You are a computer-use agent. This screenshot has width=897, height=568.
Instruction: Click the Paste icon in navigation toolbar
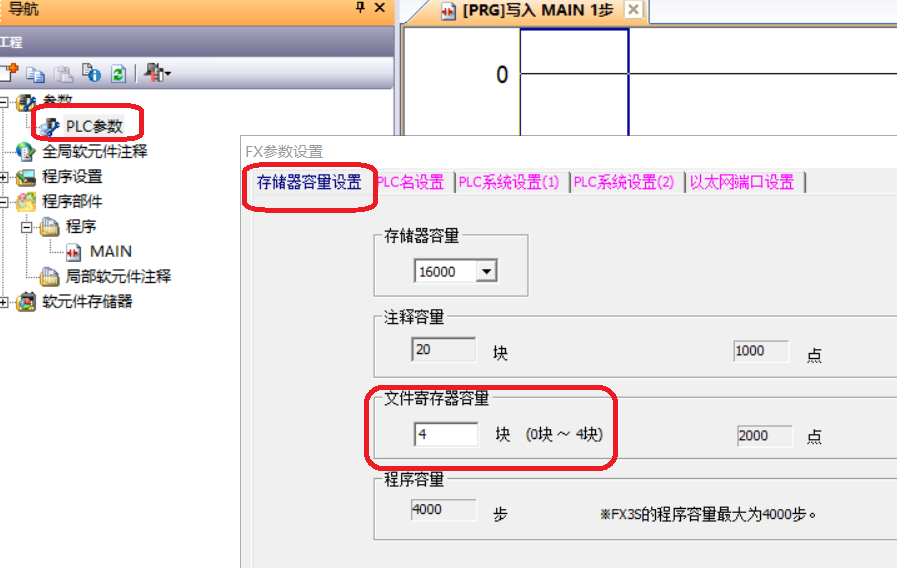[x=63, y=73]
